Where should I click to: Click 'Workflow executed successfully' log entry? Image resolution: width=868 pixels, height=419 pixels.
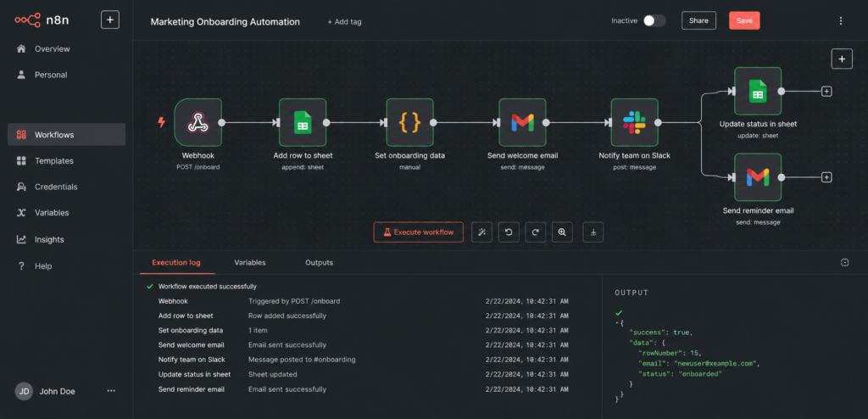click(x=207, y=287)
